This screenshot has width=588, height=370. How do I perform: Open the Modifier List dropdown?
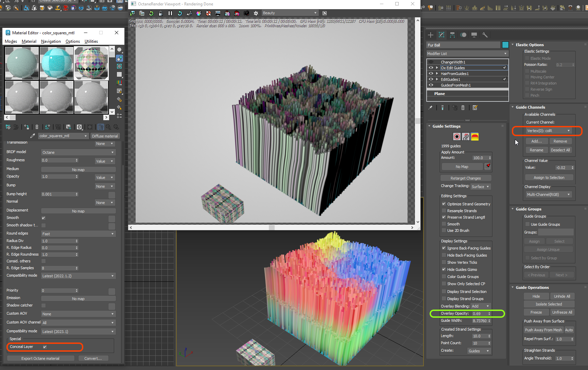tap(467, 54)
